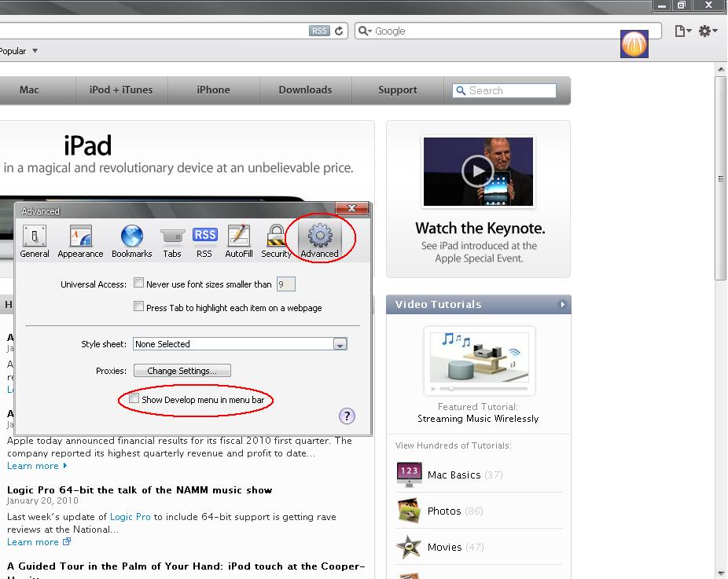This screenshot has height=579, width=728.
Task: Go to the Downloads navigation tab
Action: coord(305,90)
